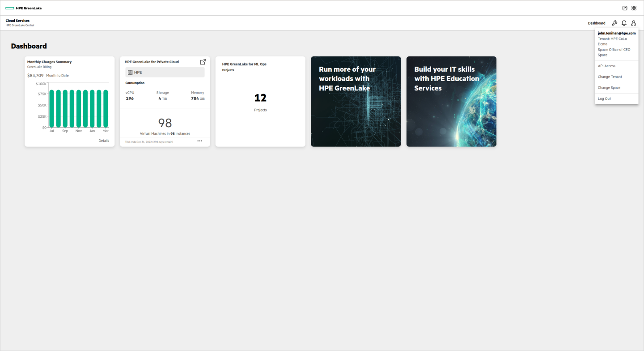Screen dimensions: 644x351
Task: Click the Memory value 784 GiB
Action: (198, 98)
